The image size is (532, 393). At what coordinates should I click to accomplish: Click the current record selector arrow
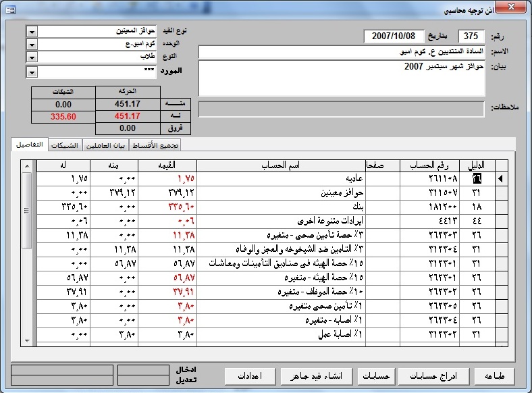(x=501, y=178)
